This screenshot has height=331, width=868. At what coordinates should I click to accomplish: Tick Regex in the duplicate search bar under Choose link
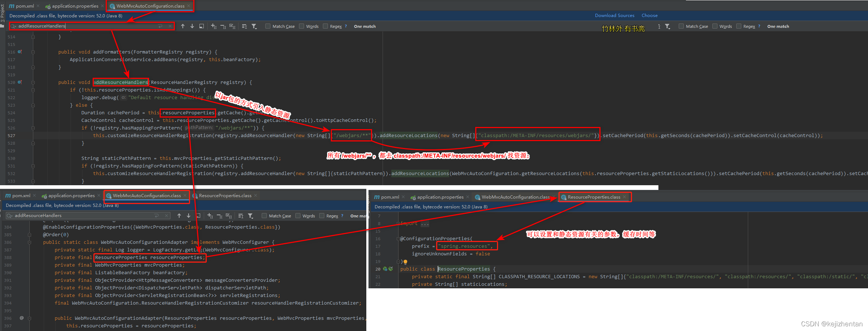(739, 26)
